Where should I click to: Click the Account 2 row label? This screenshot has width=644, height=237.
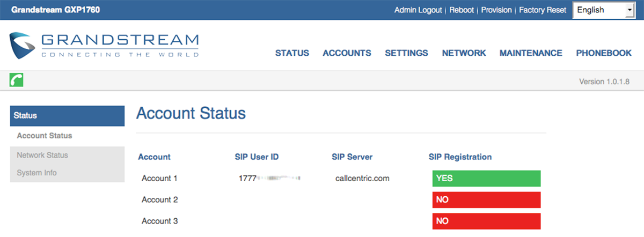pyautogui.click(x=159, y=200)
